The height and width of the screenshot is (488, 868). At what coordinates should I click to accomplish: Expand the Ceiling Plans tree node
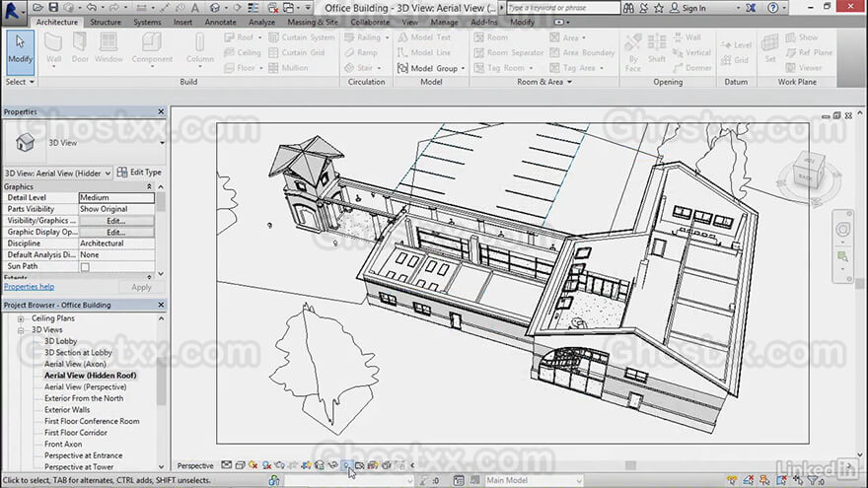[x=21, y=318]
